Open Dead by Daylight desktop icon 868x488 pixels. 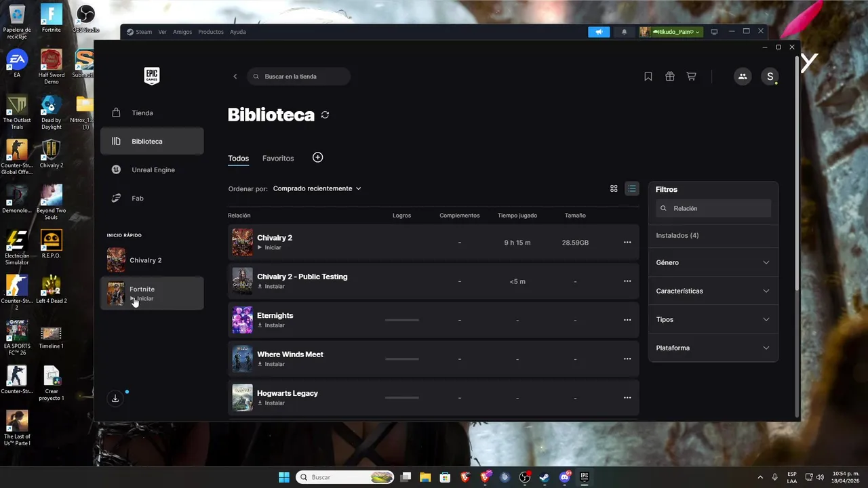click(x=52, y=112)
